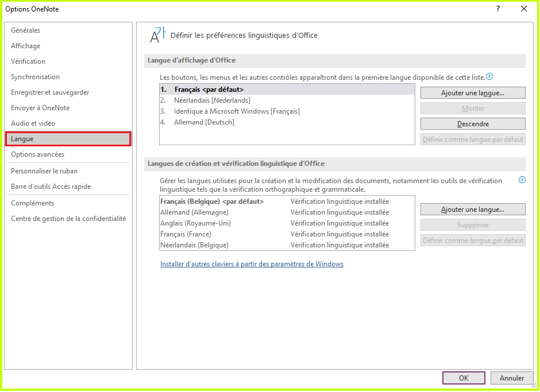Select Néerlandais [Nederlands] in display list
Viewport: 540px width, 392px height.
point(287,100)
